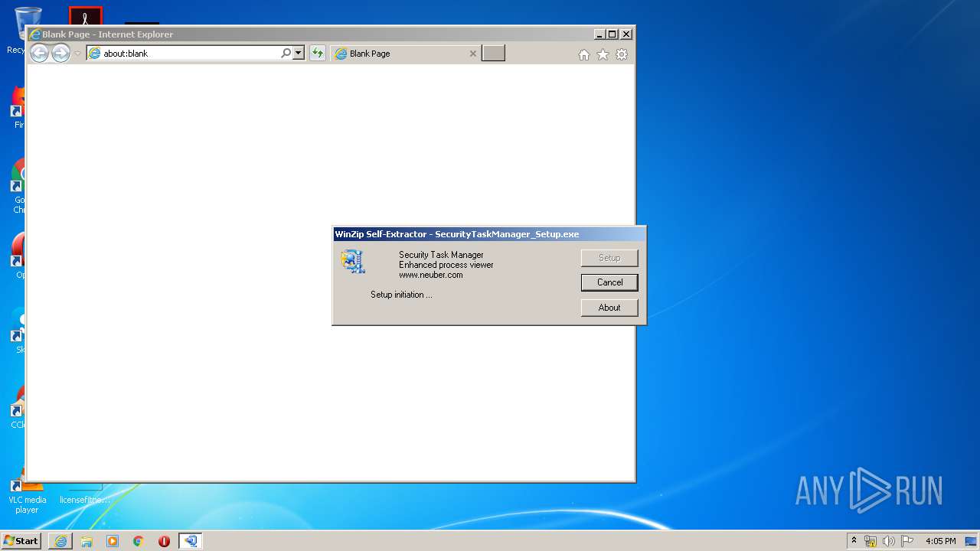This screenshot has height=551, width=980.
Task: Open the Internet Explorer Home page icon
Action: [584, 54]
